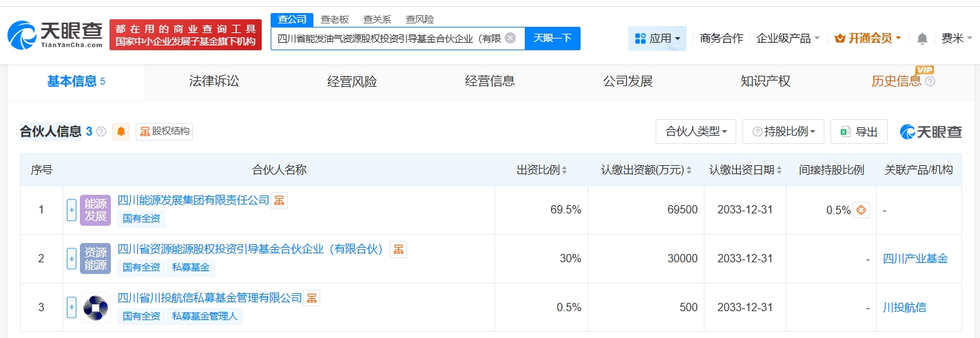Click inside the company search input field
980x338 pixels.
click(x=386, y=39)
